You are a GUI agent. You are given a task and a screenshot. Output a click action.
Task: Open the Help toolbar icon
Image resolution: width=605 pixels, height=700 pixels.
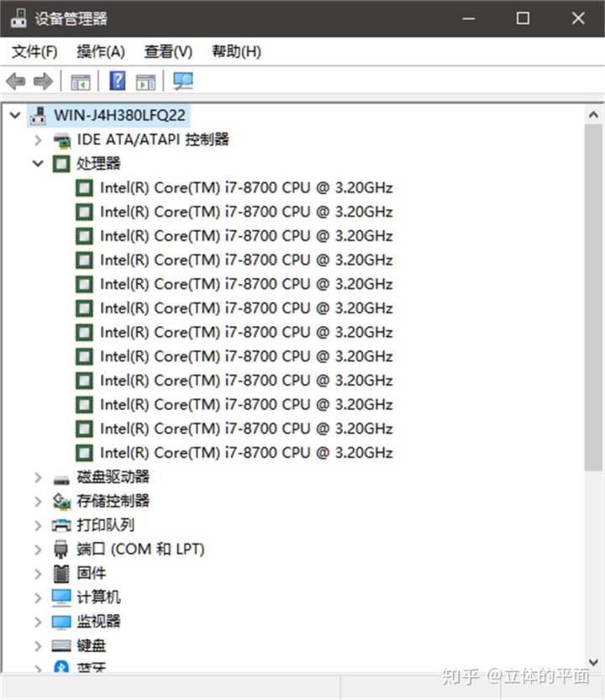118,82
